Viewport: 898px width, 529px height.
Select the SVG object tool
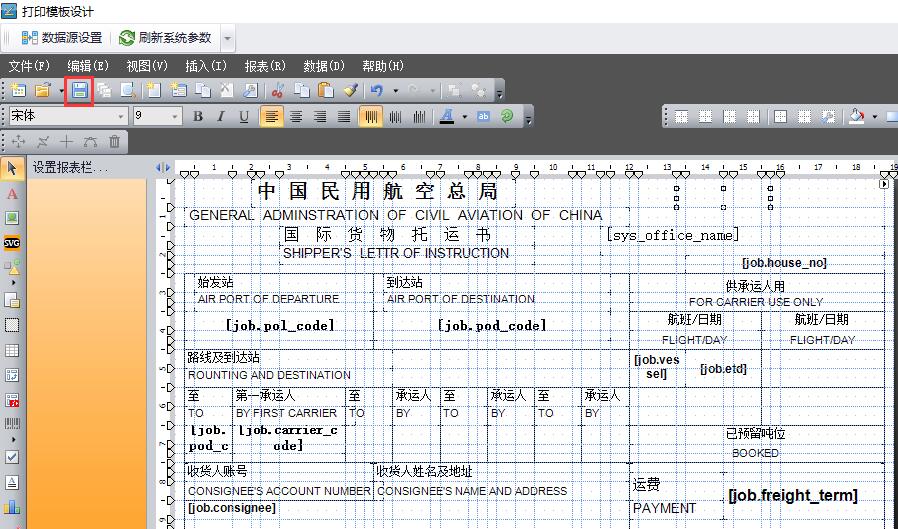pyautogui.click(x=12, y=243)
